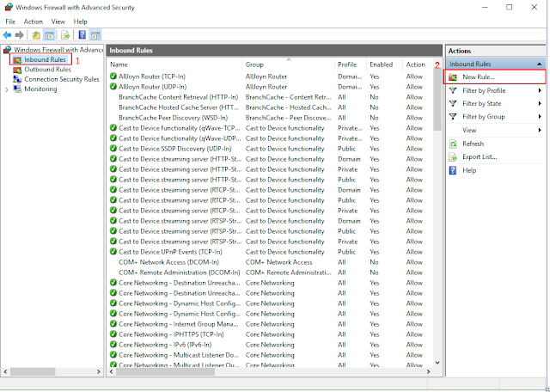This screenshot has height=392, width=550.
Task: Click the tree pane horizontal scrollbar thumb
Action: point(33,371)
